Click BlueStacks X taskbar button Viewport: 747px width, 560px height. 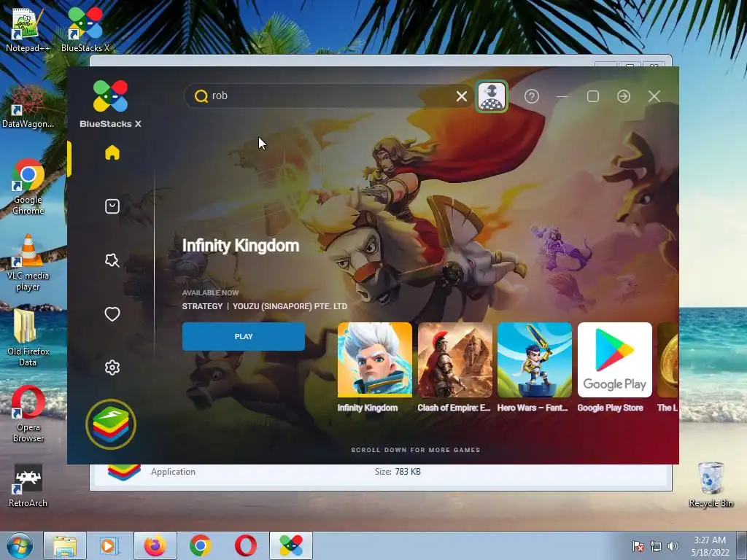point(291,545)
